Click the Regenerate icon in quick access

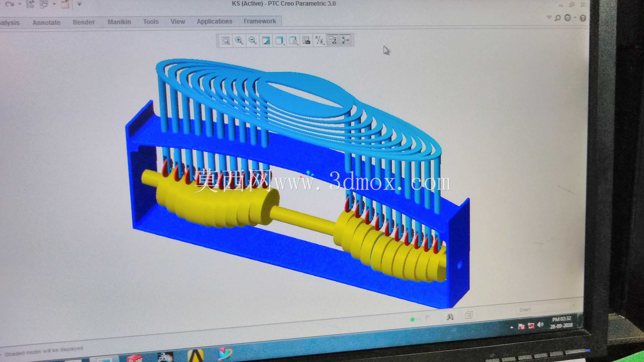(x=30, y=4)
